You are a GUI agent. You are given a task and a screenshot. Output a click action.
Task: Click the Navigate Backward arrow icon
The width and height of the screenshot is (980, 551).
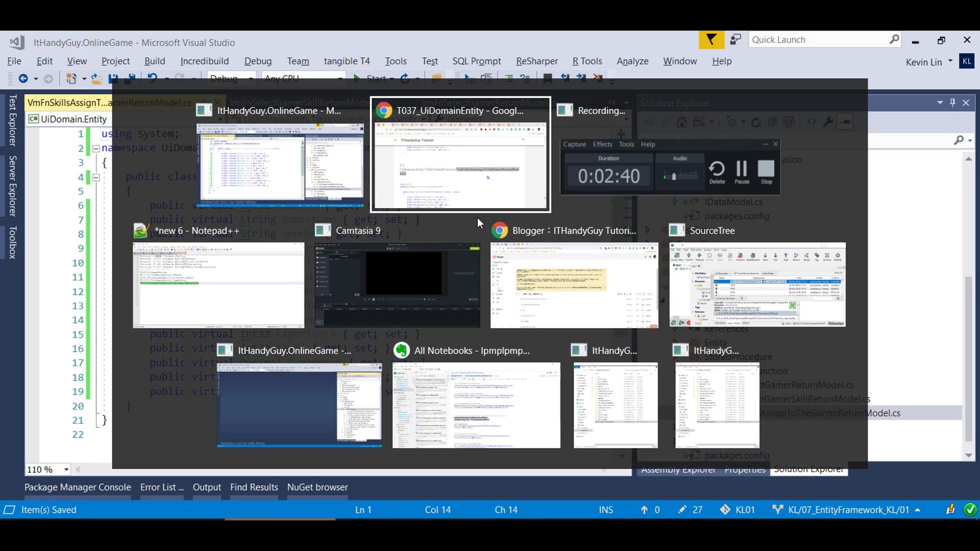23,79
